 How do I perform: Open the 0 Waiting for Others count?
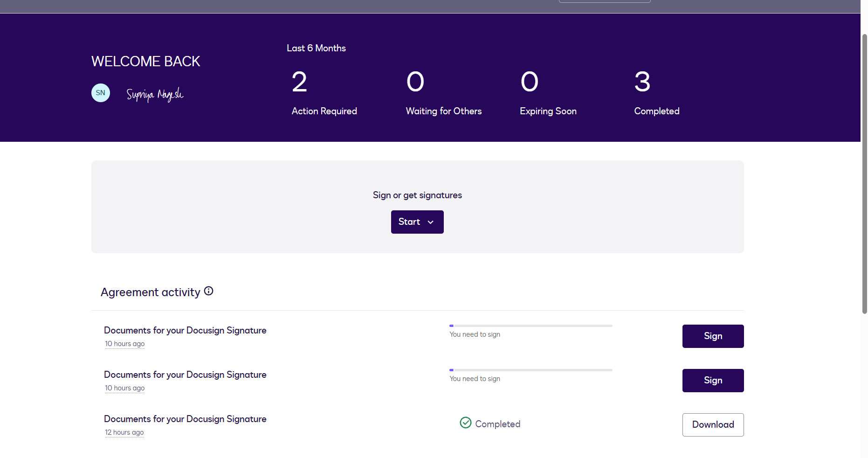click(x=444, y=93)
